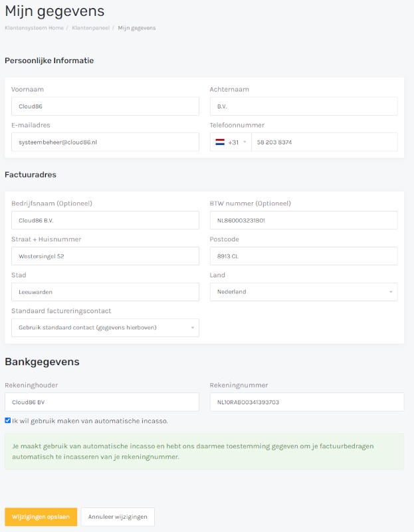Screen dimensions: 414x532
Task: Open the +31 country code dropdown
Action: click(x=231, y=142)
